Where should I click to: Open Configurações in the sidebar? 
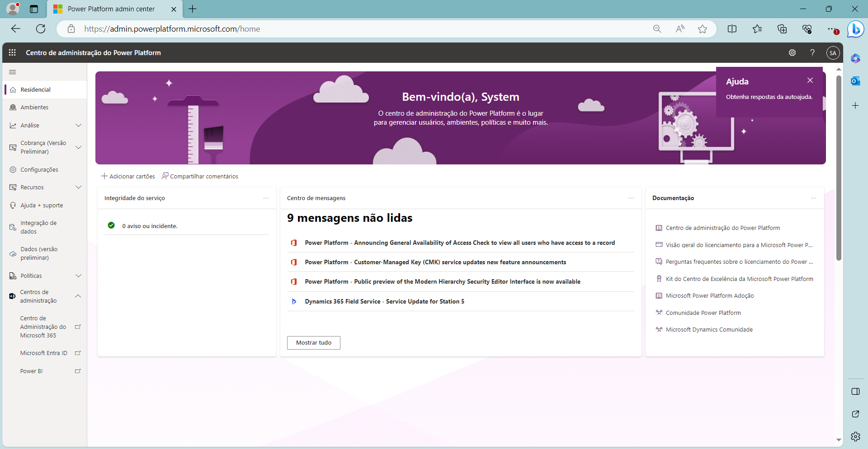click(x=45, y=170)
